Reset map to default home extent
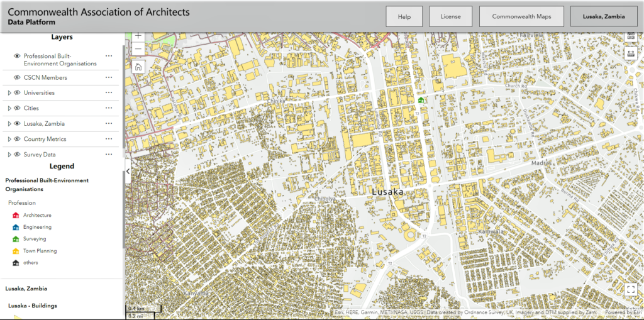 138,67
